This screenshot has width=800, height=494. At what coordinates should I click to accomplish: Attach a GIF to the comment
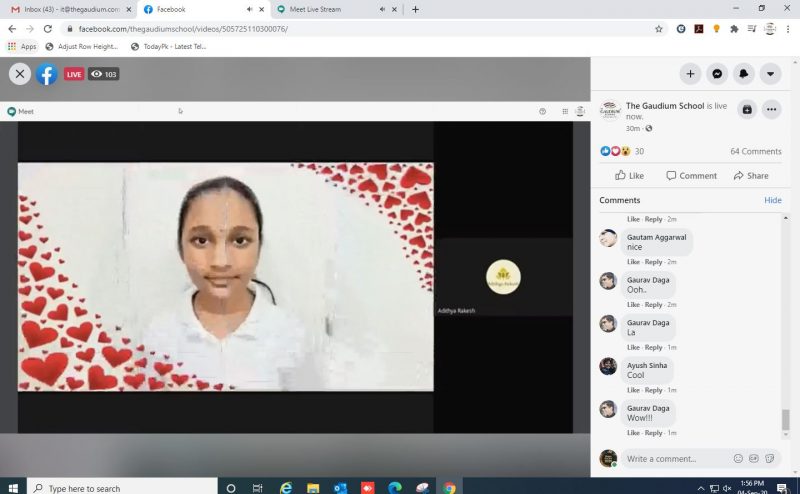[x=754, y=458]
